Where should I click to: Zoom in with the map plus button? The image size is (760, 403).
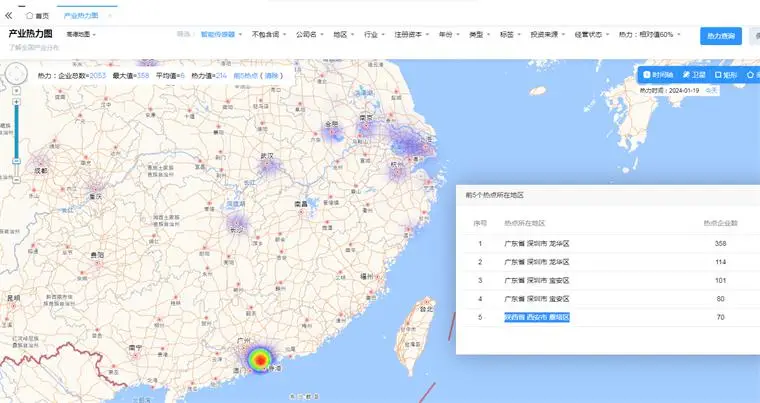click(x=16, y=101)
